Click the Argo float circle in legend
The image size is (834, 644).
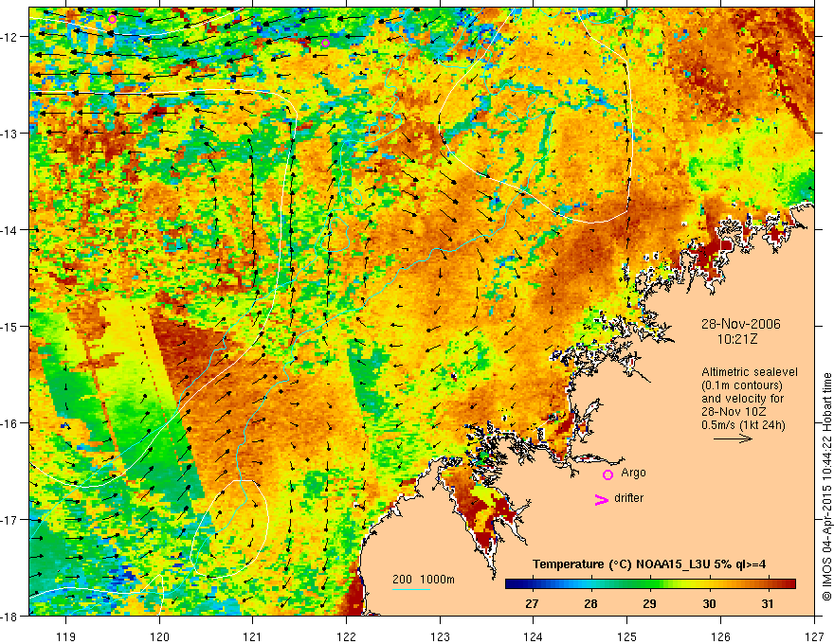pos(607,474)
